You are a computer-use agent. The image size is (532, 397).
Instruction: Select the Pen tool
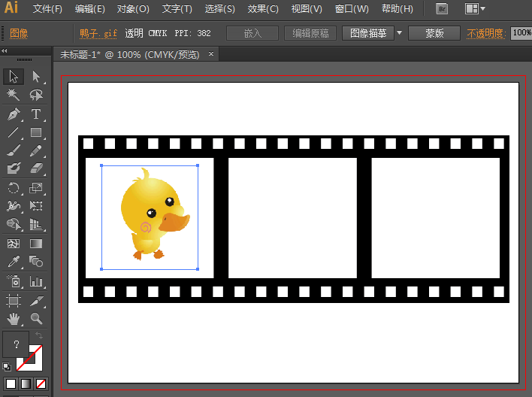click(14, 114)
